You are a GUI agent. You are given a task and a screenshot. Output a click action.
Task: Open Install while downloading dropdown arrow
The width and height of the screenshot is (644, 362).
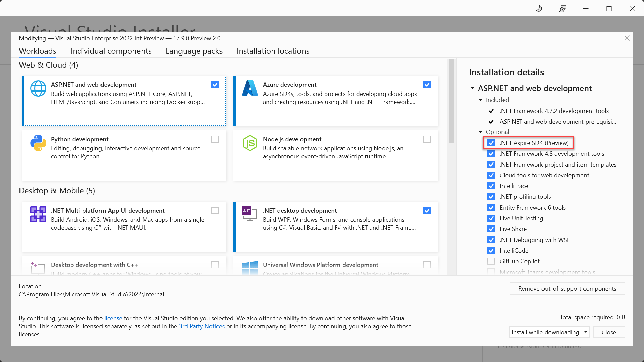click(x=586, y=332)
